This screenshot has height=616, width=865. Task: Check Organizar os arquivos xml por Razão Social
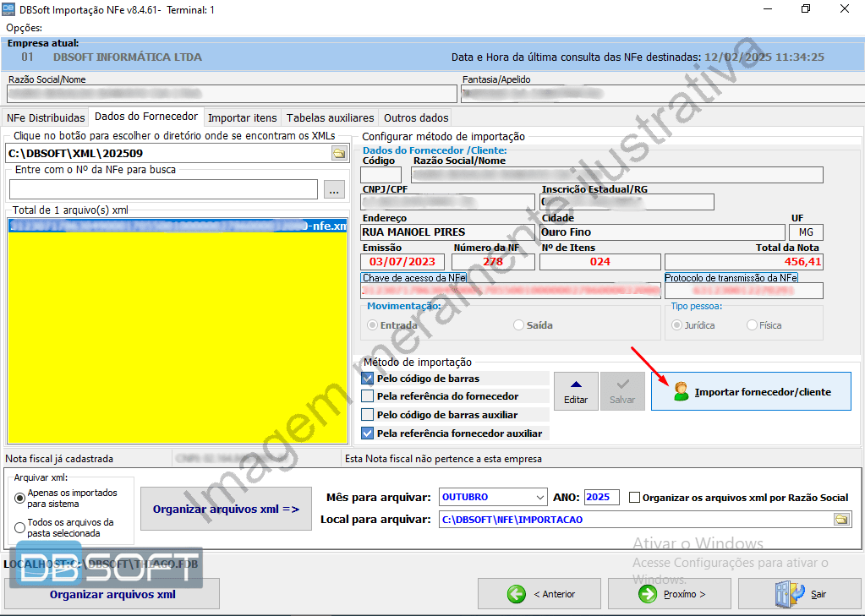point(635,498)
